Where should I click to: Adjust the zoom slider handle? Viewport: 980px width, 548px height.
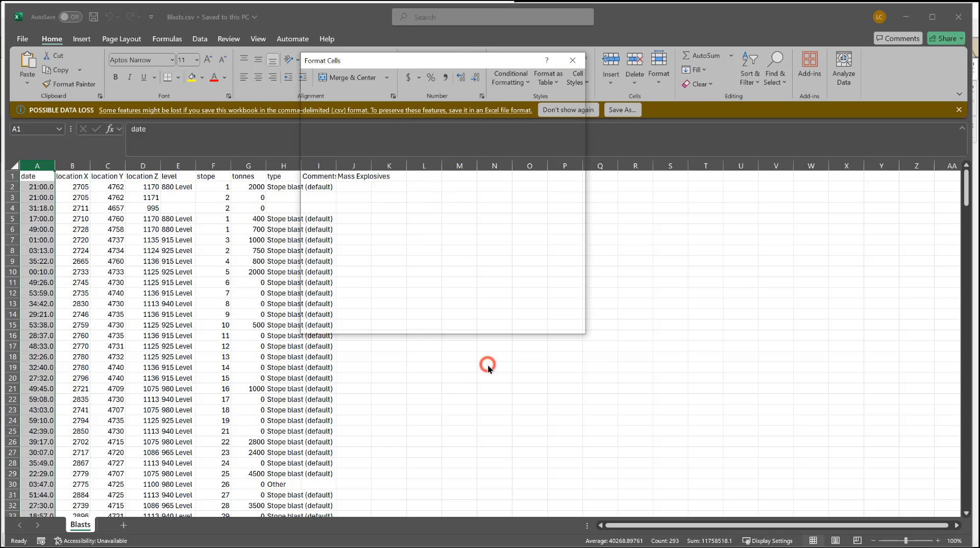point(906,540)
